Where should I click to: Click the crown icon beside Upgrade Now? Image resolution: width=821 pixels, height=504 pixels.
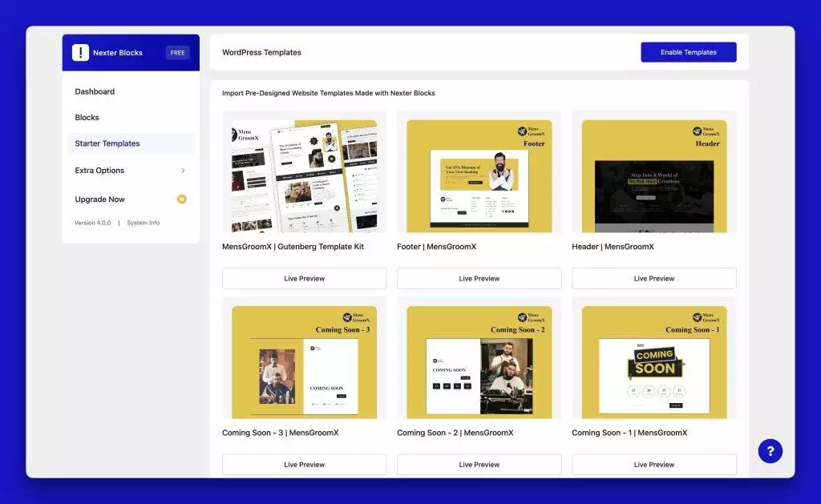tap(182, 199)
